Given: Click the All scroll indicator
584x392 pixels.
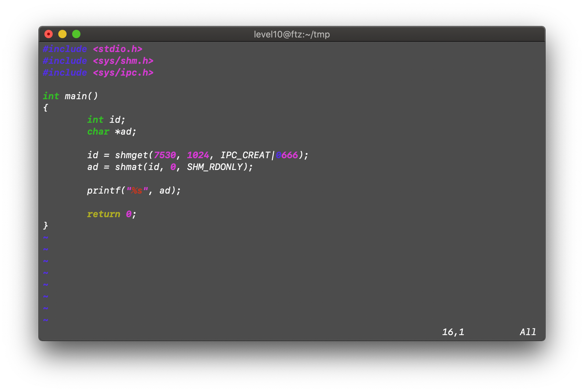Looking at the screenshot, I should pos(528,332).
